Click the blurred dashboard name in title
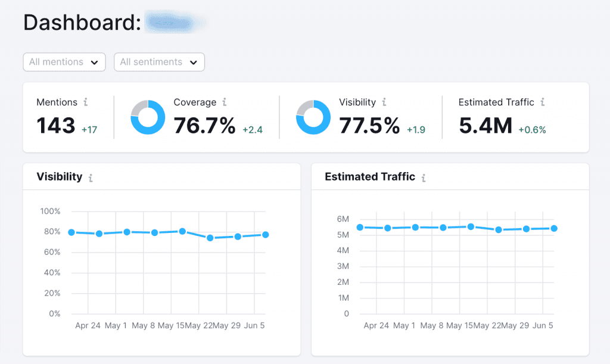The image size is (610, 364). click(x=175, y=23)
